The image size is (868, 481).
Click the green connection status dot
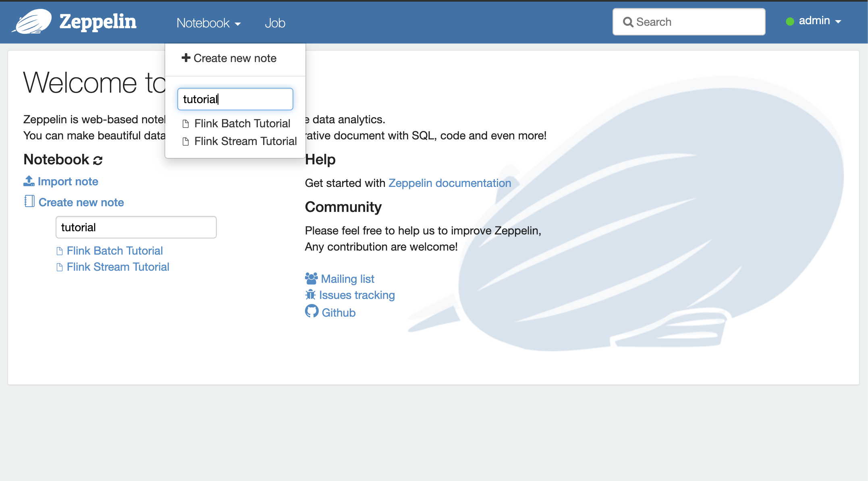(790, 21)
